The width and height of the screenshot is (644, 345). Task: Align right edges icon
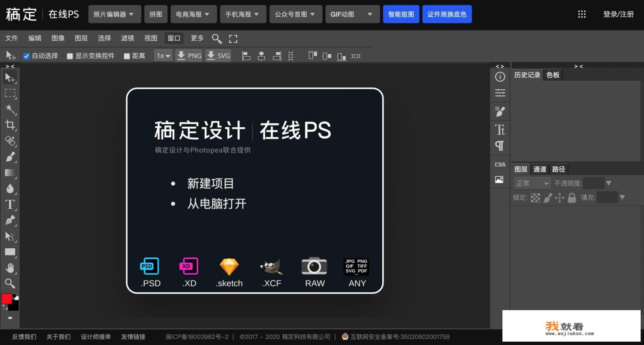point(277,56)
